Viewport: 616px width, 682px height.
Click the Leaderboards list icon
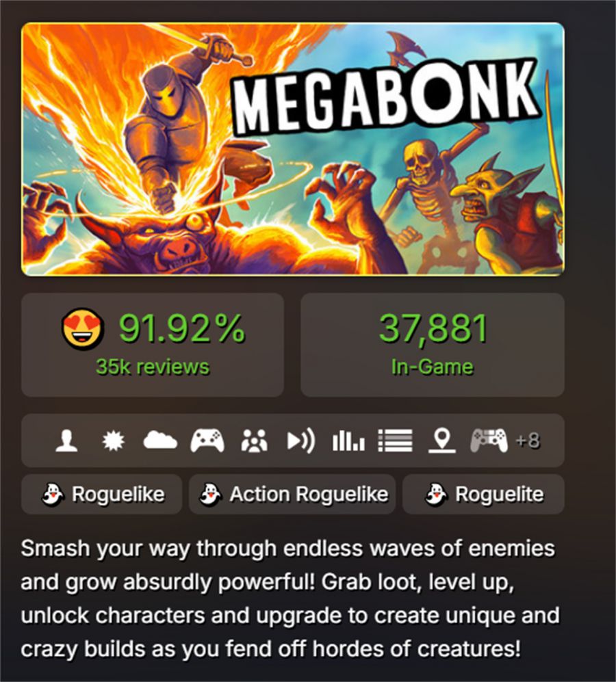coord(396,441)
